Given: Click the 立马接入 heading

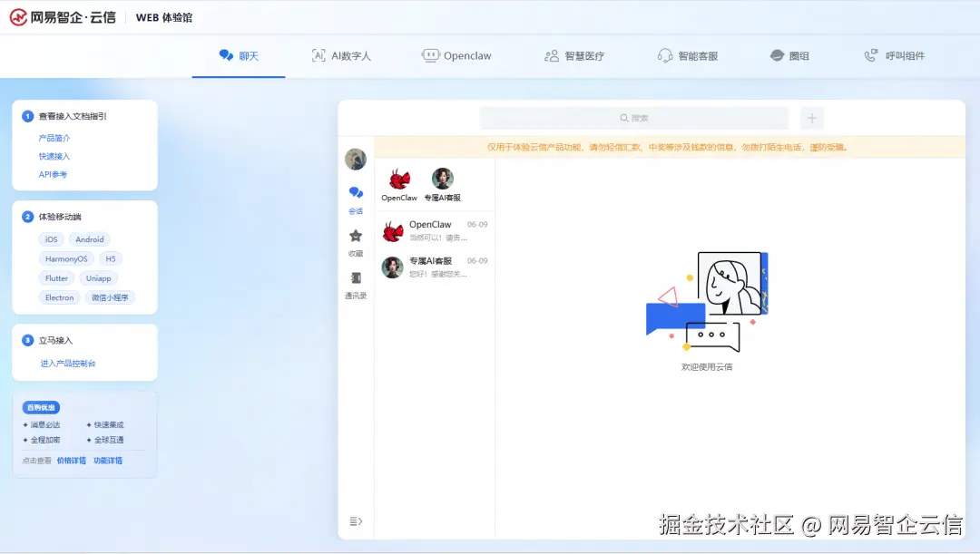Looking at the screenshot, I should (55, 340).
